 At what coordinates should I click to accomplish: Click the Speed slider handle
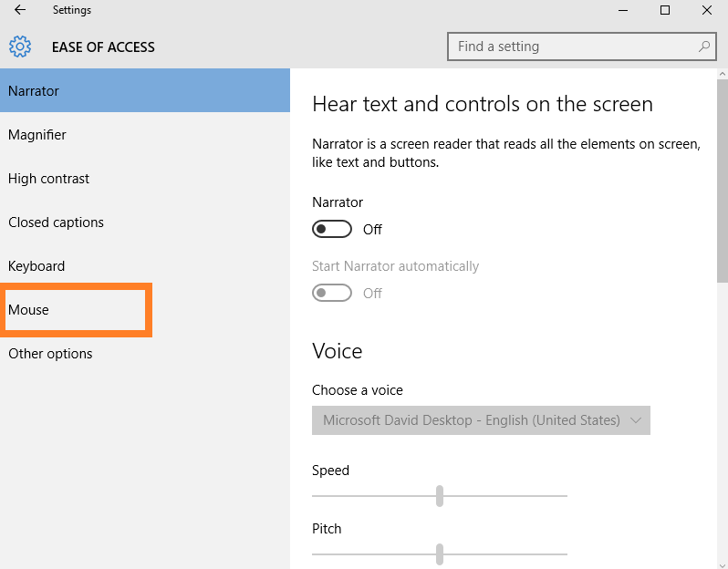pos(440,495)
